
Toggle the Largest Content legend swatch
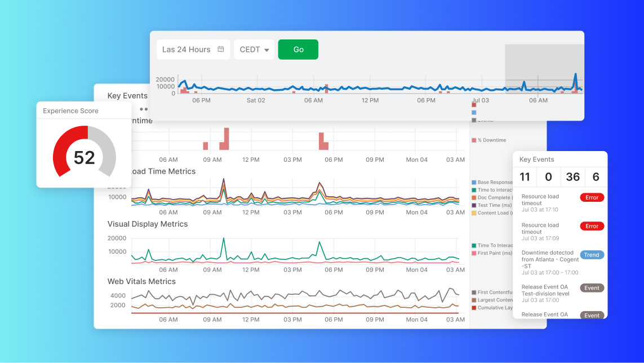474,300
